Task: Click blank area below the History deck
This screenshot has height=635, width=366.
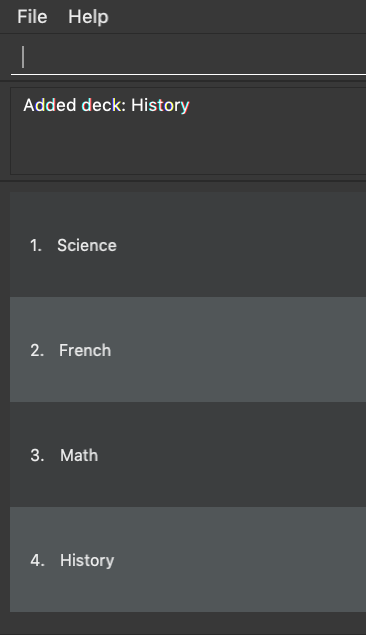Action: (x=188, y=623)
